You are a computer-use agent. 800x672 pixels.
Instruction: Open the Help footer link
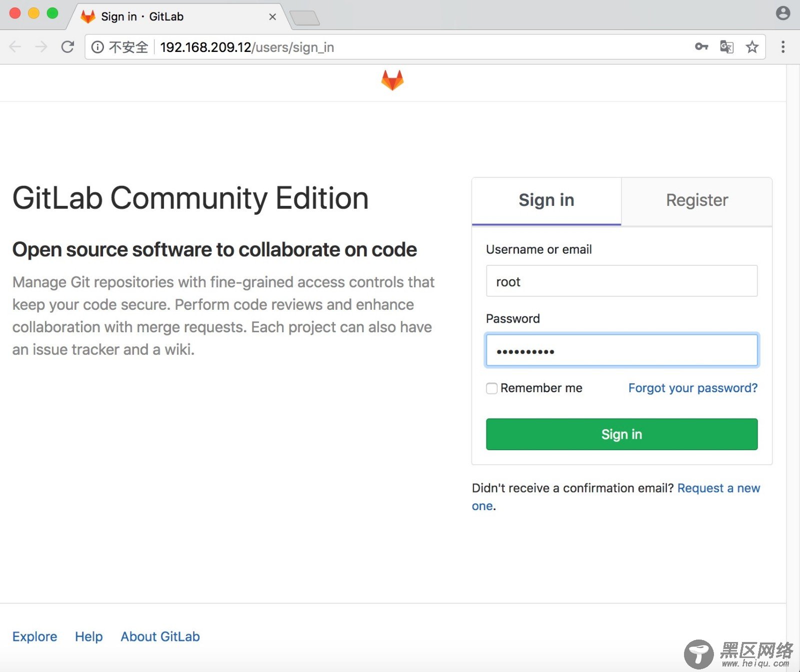[x=89, y=637]
